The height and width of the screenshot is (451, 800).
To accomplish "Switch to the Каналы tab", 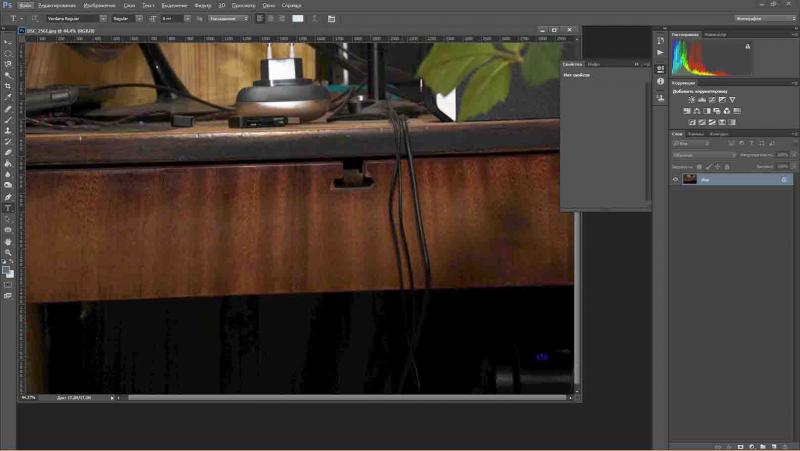I will pyautogui.click(x=696, y=134).
